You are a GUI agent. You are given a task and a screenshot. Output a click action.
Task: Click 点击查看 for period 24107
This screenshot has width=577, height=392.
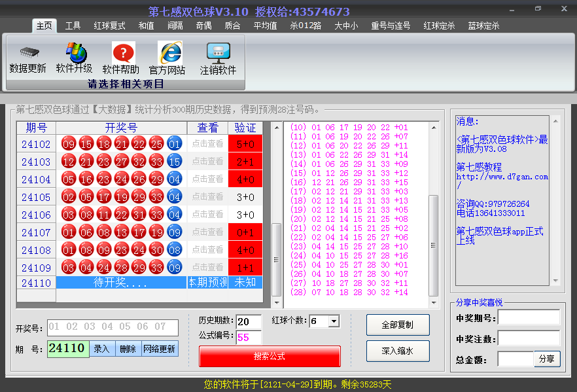click(207, 232)
